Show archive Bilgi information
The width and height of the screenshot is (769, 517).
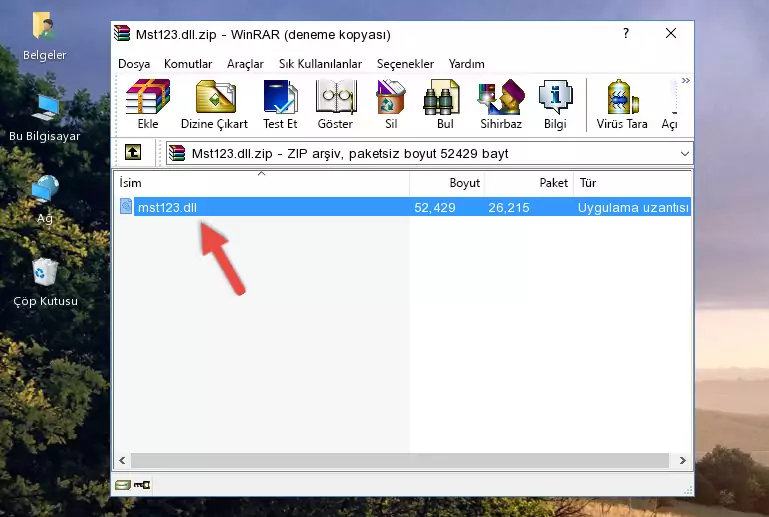[x=555, y=104]
